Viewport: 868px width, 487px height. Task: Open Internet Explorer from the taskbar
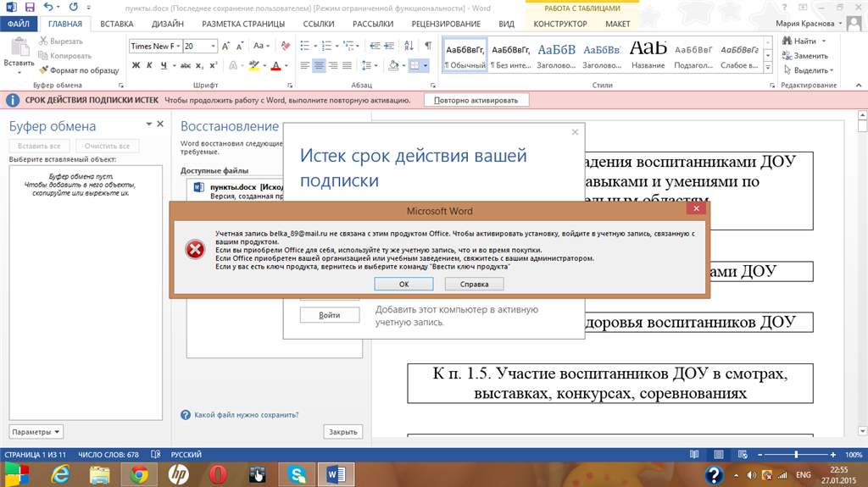[x=60, y=474]
